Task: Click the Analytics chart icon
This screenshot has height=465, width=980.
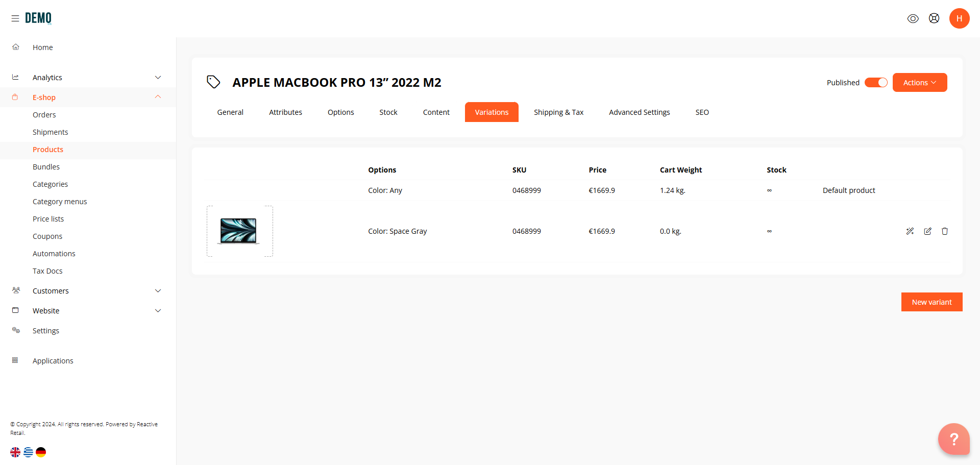Action: tap(16, 77)
